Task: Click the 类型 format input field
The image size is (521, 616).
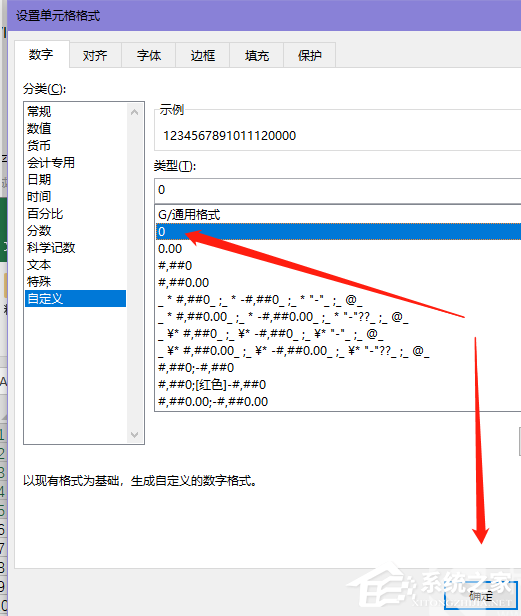Action: coord(338,191)
